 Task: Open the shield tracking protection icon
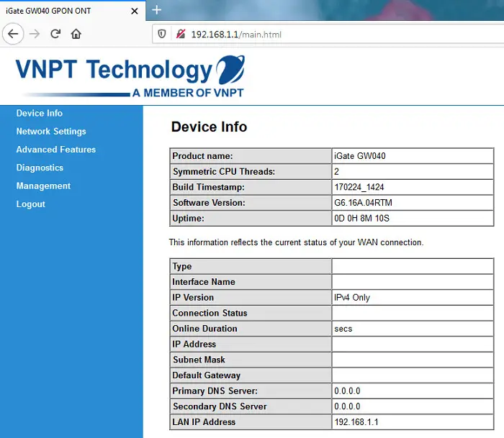click(162, 34)
